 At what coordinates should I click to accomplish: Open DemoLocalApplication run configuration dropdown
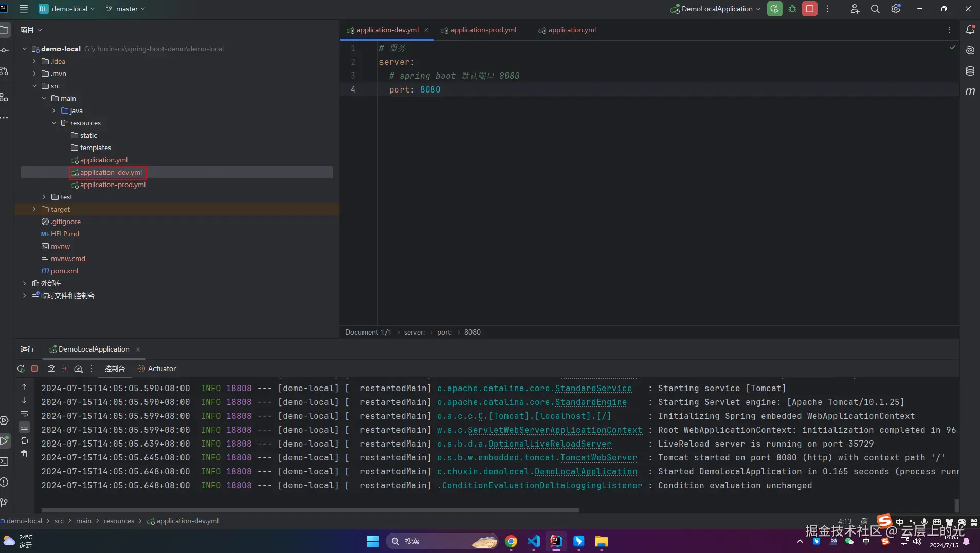click(x=716, y=9)
